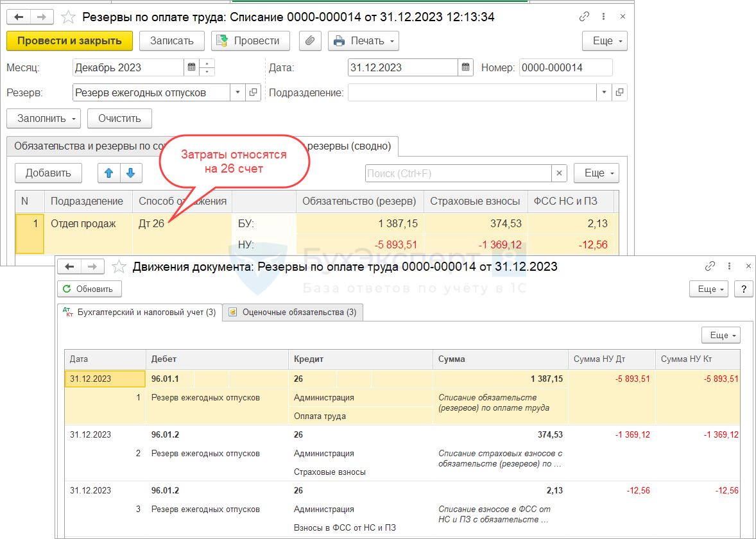756x539 pixels.
Task: Copy link icon in top window header
Action: (584, 17)
